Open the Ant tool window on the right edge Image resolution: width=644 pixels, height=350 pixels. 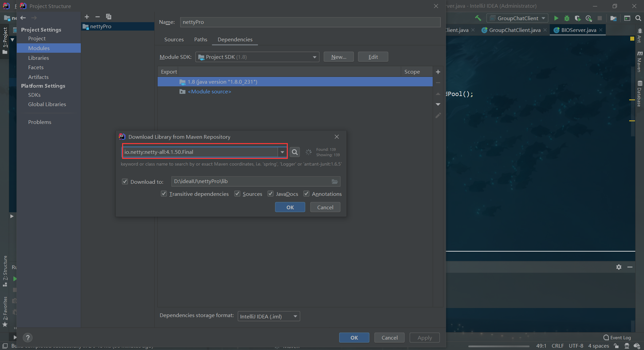[640, 36]
